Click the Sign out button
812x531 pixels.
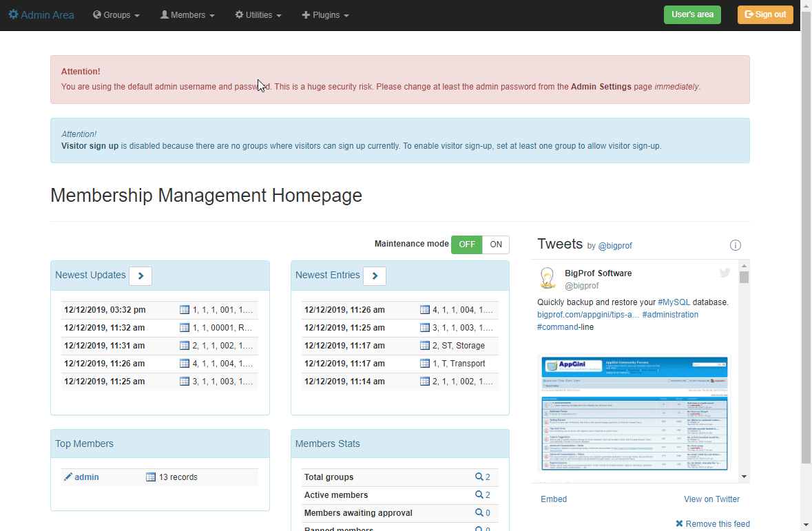coord(765,14)
